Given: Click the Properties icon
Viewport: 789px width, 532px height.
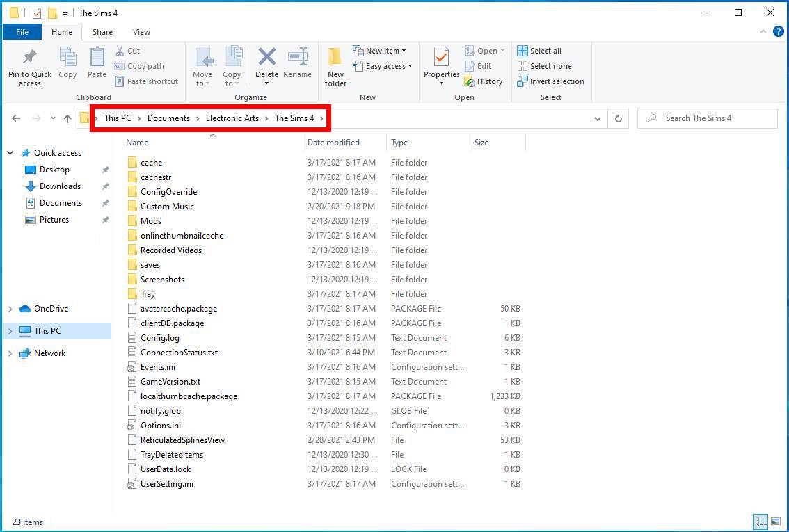Looking at the screenshot, I should 441,57.
